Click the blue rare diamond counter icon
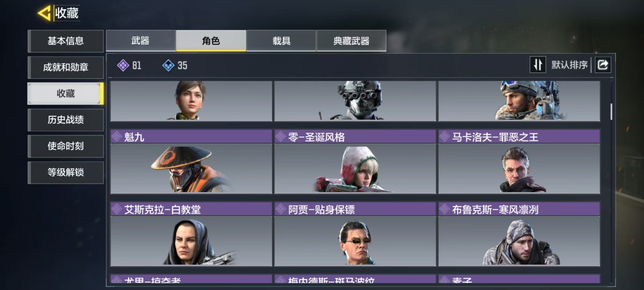The image size is (644, 290). (168, 65)
